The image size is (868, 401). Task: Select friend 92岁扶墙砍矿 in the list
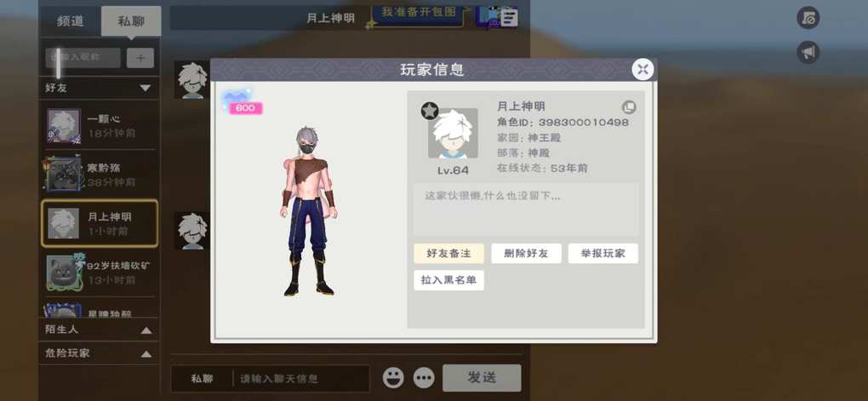click(x=99, y=272)
